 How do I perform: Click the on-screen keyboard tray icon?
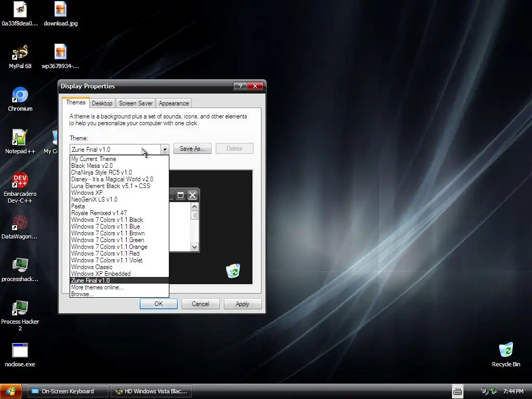pyautogui.click(x=457, y=391)
